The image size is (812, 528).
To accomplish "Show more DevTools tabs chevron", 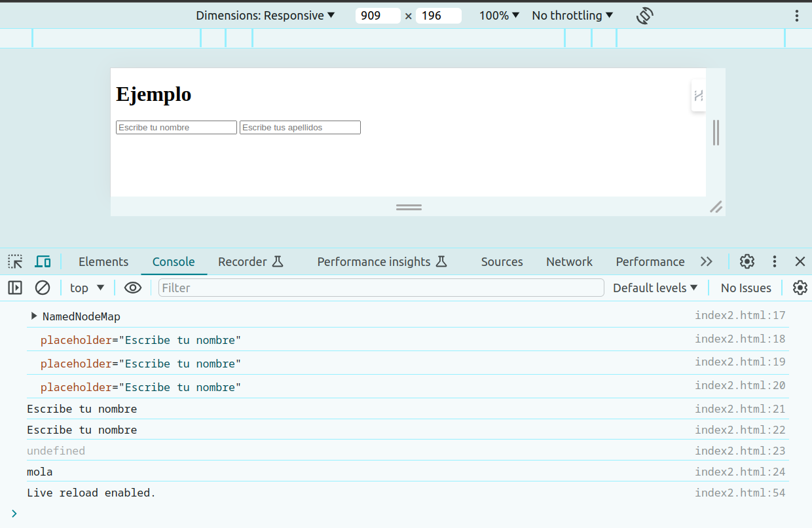I will coord(706,262).
